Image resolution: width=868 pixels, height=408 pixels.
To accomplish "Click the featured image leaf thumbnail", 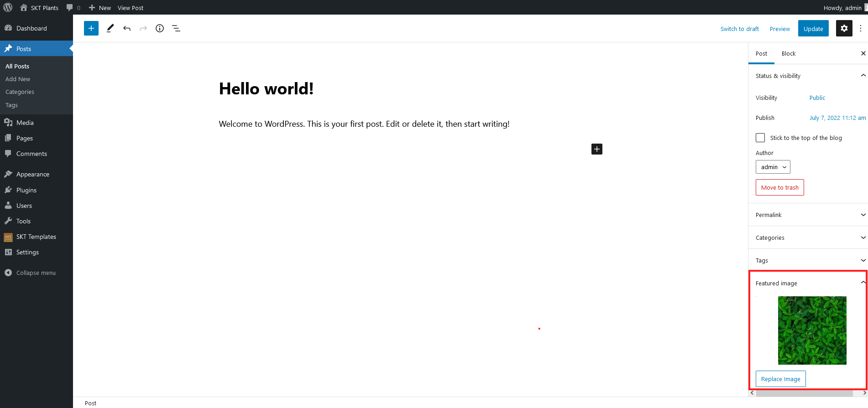I will [812, 331].
